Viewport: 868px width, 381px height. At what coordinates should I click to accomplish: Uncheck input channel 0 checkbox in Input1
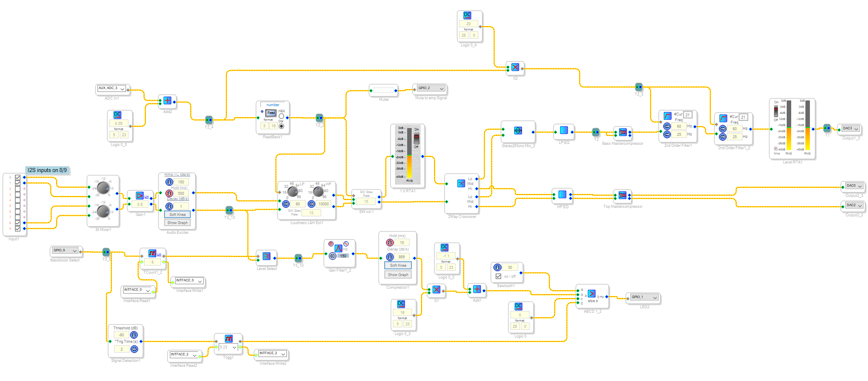pyautogui.click(x=17, y=177)
